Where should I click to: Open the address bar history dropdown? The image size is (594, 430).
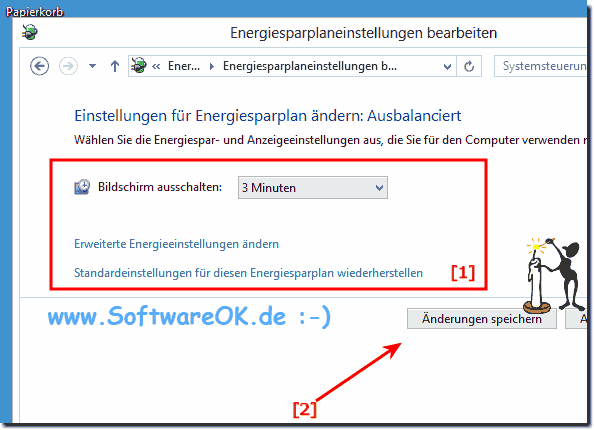(447, 67)
